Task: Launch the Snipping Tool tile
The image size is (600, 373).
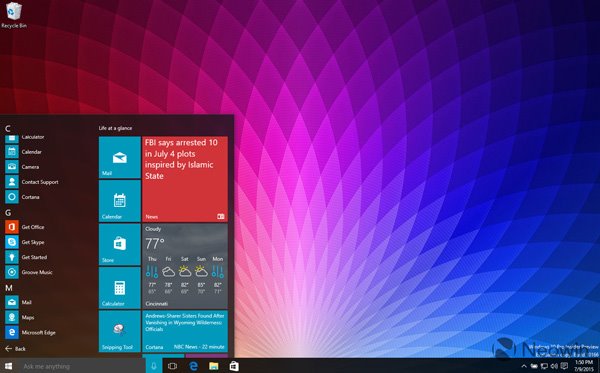Action: click(x=120, y=331)
